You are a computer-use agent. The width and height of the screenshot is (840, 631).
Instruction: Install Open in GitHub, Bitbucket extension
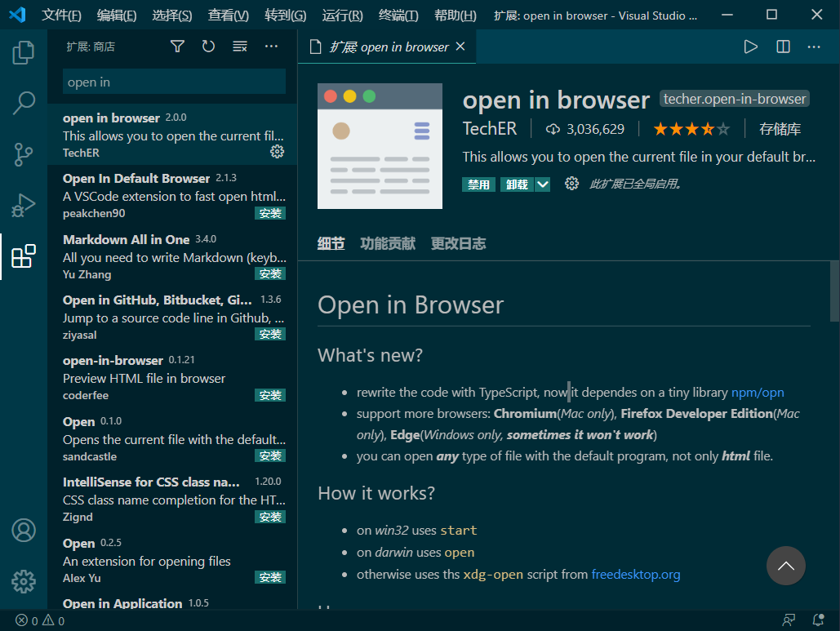270,334
